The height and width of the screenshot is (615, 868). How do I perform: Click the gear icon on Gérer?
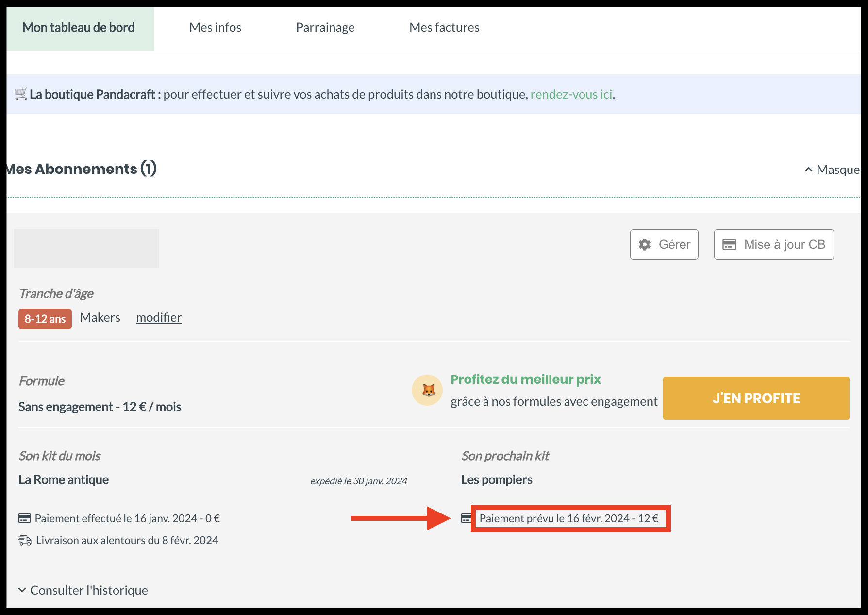[x=645, y=244]
